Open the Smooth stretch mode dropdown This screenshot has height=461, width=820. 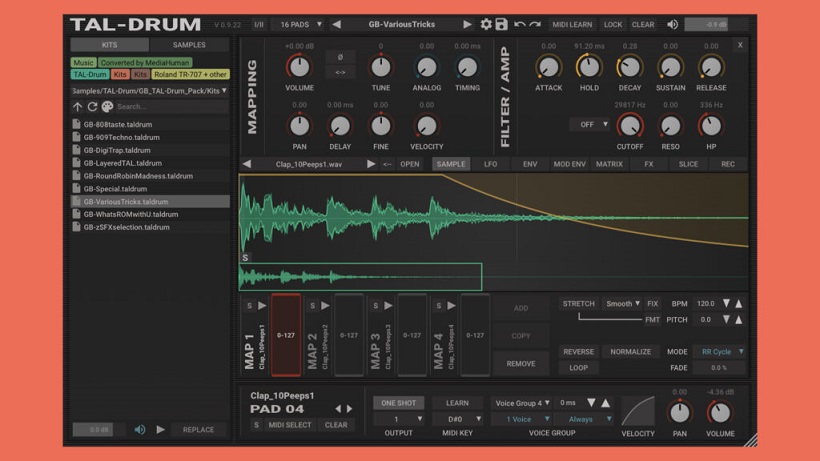click(x=622, y=304)
